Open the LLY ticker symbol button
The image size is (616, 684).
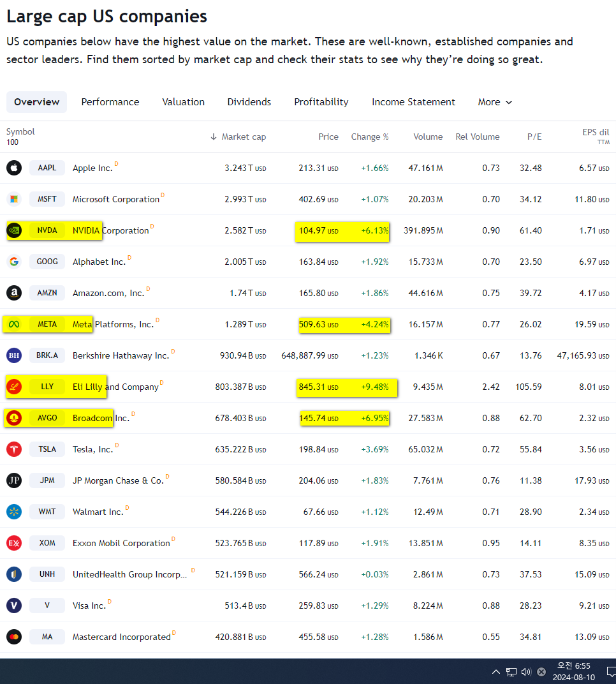[x=47, y=387]
